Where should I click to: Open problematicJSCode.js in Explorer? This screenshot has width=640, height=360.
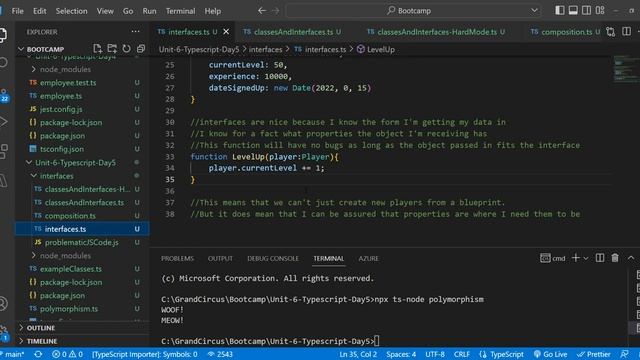(x=81, y=242)
